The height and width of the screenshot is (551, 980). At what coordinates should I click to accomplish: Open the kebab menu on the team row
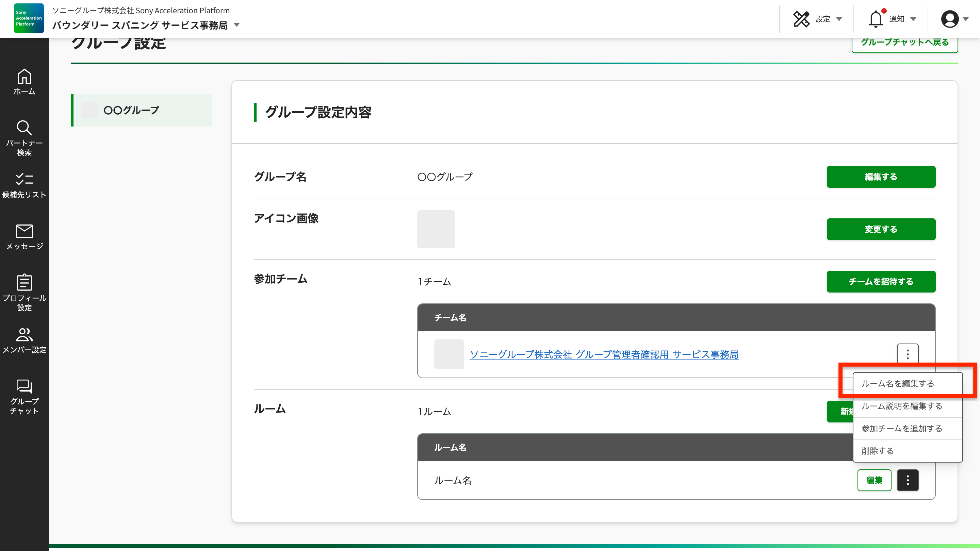pos(908,354)
